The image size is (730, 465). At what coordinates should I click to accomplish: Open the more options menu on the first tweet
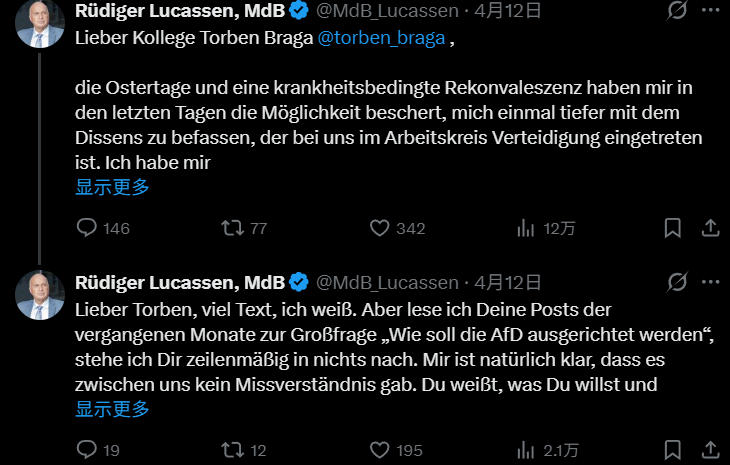709,12
